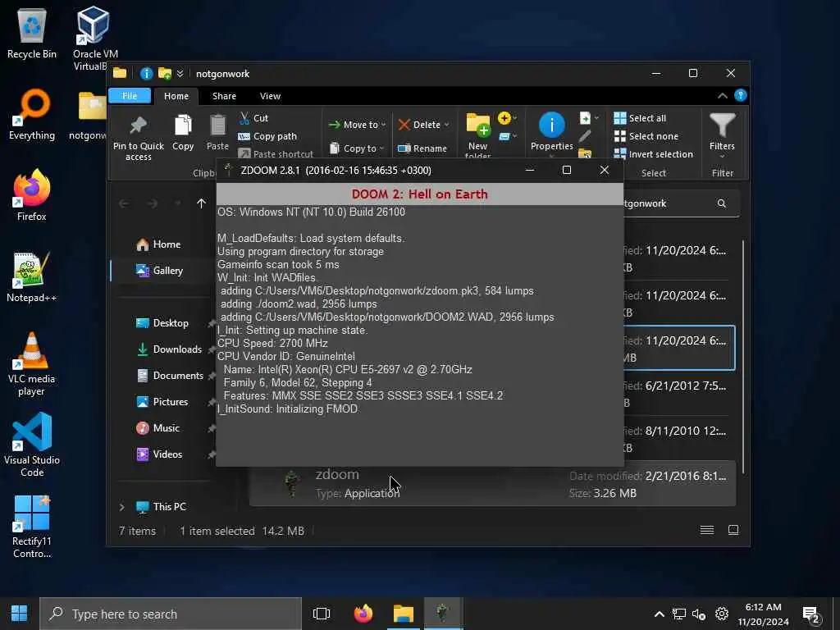Screen dimensions: 840x630
Task: Open the Delete dropdown arrow
Action: click(x=447, y=125)
